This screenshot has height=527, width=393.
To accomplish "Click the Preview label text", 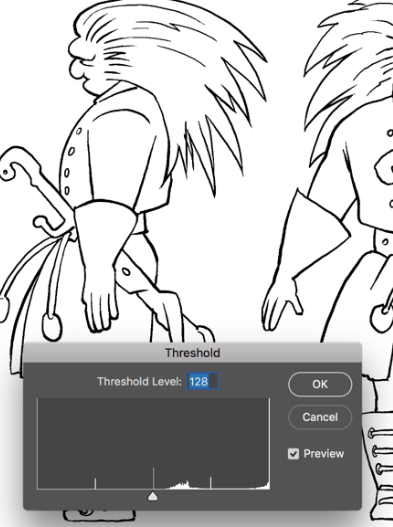I will 323,454.
